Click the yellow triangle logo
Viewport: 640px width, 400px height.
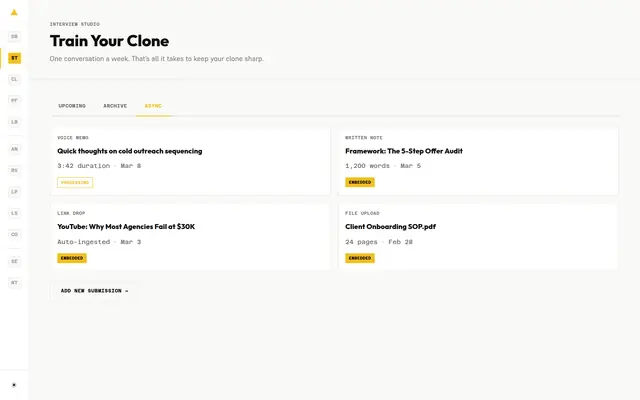coord(14,12)
